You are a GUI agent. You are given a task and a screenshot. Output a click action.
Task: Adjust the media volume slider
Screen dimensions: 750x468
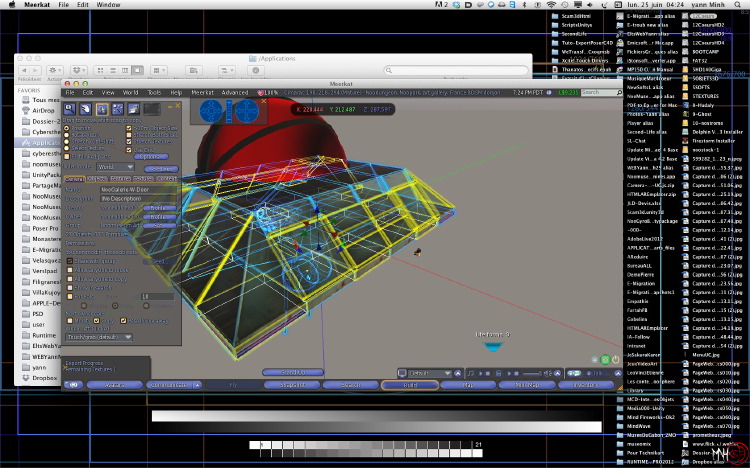coord(531,373)
